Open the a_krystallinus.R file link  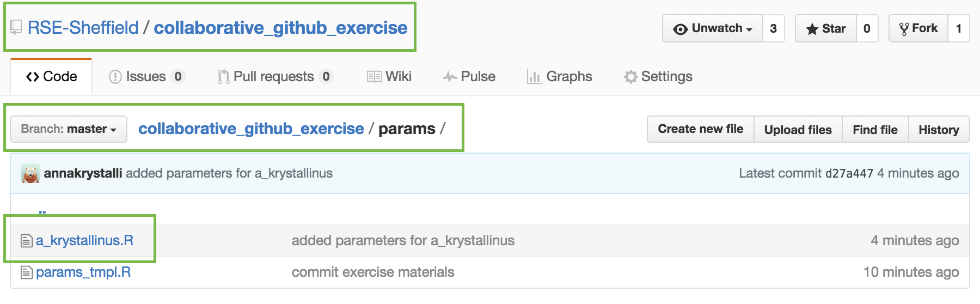coord(85,240)
